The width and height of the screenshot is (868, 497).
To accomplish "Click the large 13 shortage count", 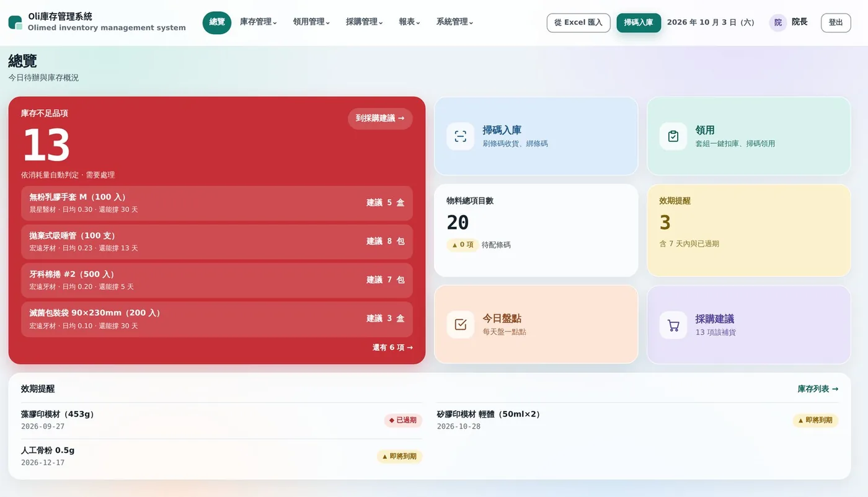I will click(46, 146).
